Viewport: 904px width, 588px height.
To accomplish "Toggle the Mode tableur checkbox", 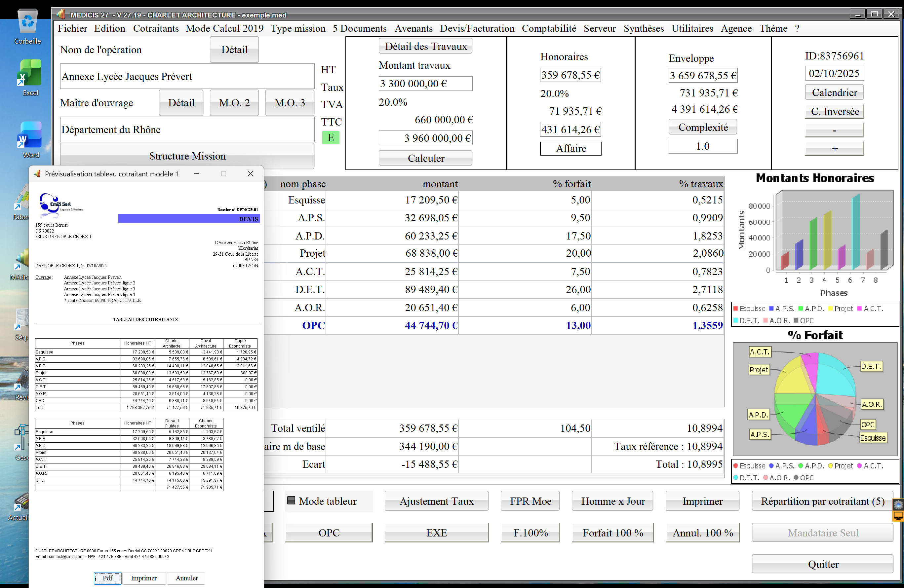I will coord(291,501).
